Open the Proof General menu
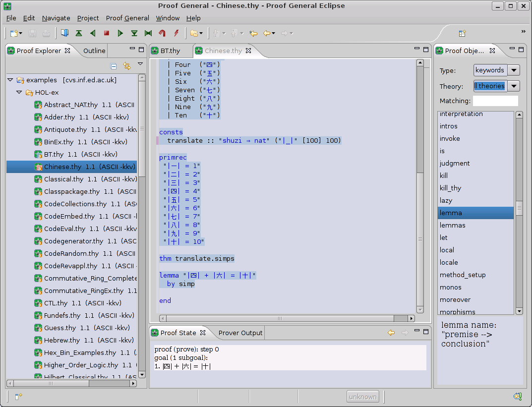This screenshot has height=407, width=532. tap(127, 18)
